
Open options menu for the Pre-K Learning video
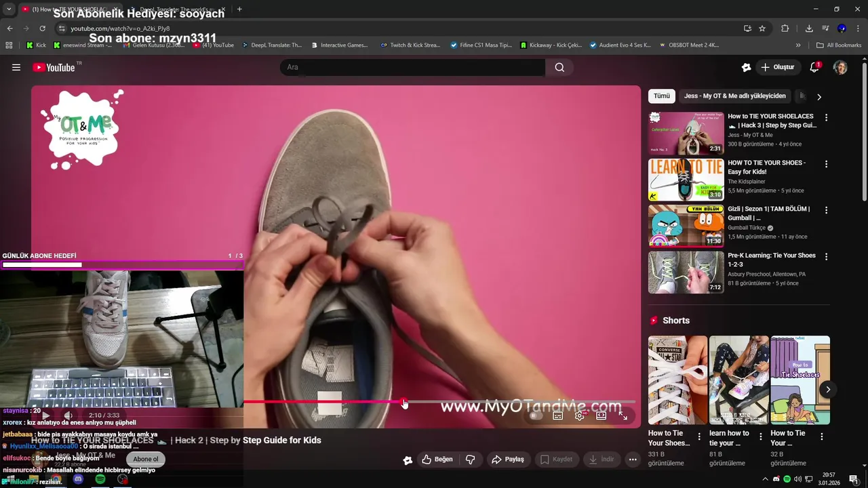(826, 257)
